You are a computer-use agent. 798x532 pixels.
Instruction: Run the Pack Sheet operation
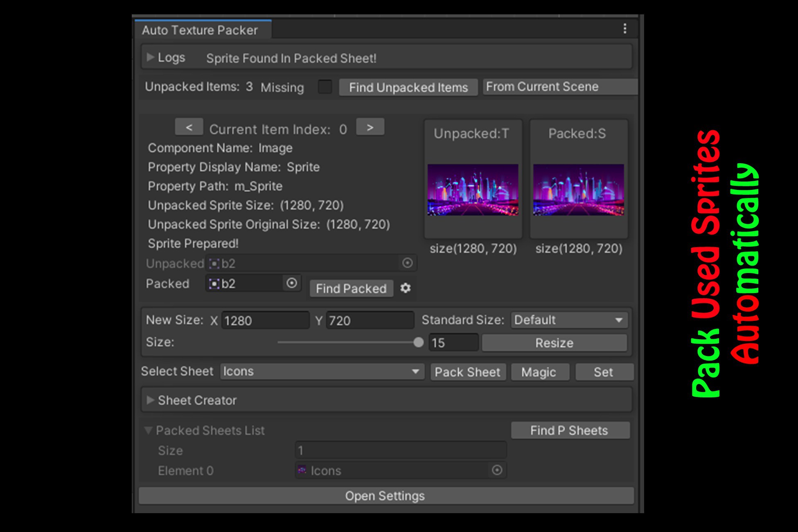[x=468, y=372]
